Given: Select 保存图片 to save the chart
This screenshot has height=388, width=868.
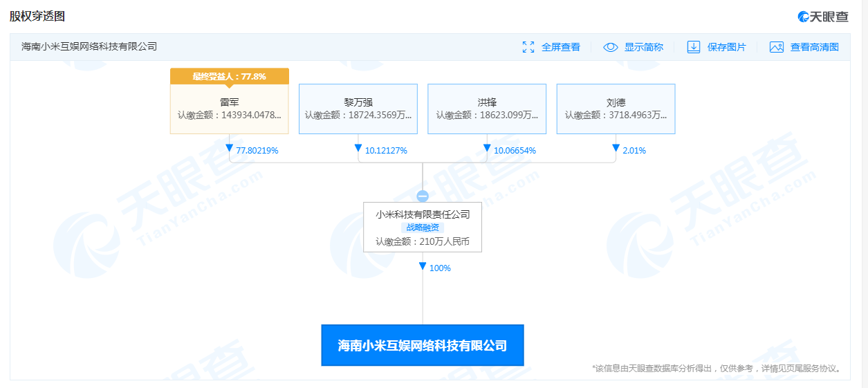Looking at the screenshot, I should (727, 47).
